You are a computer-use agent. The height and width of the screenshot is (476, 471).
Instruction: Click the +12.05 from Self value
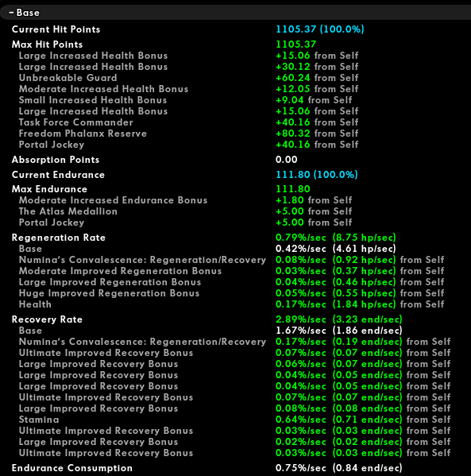coord(317,89)
